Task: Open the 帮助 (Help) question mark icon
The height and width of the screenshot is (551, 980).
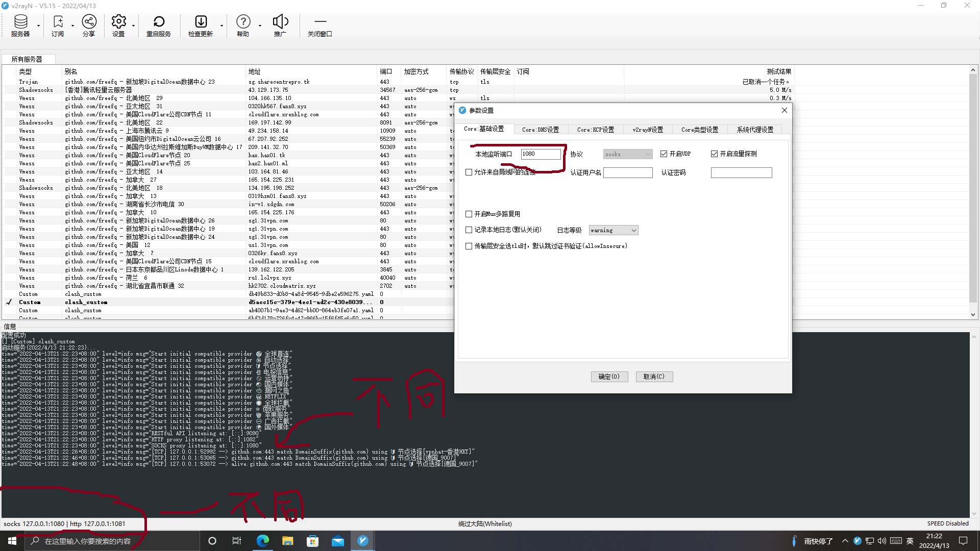Action: (243, 26)
